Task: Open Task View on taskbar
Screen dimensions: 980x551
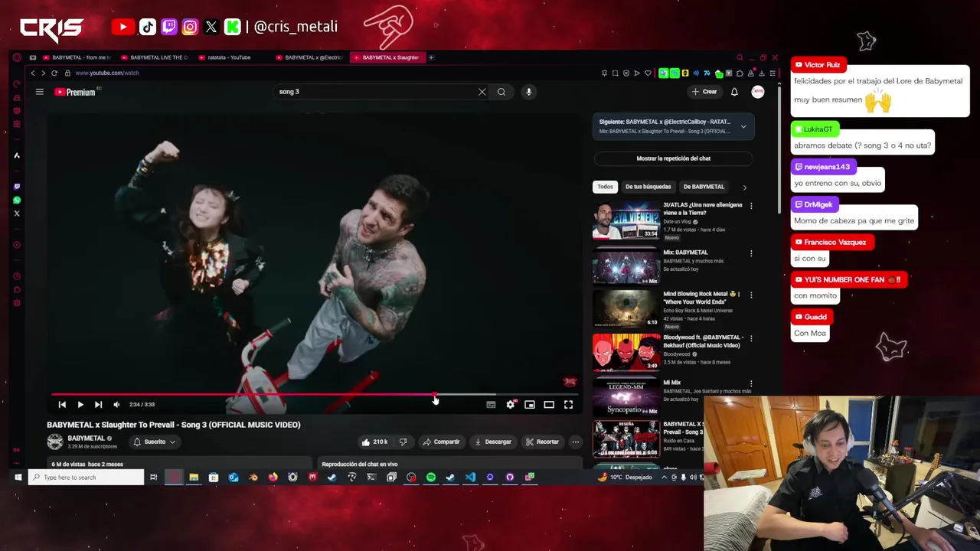Action: pyautogui.click(x=154, y=478)
